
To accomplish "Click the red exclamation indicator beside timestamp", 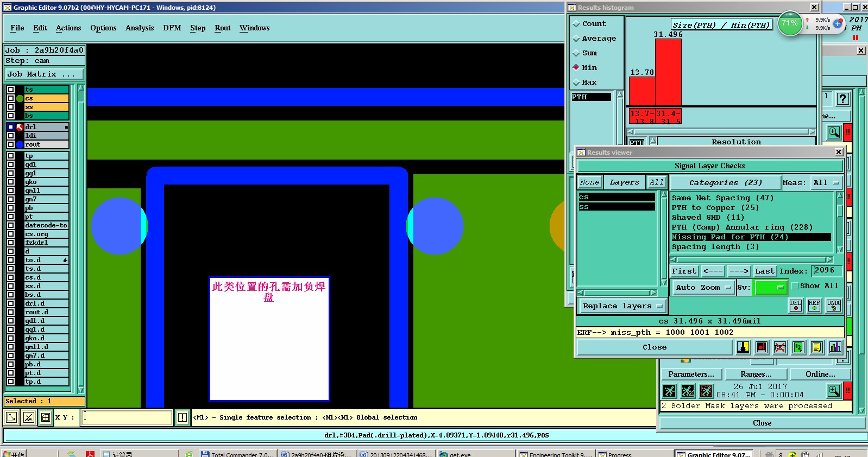I will pyautogui.click(x=848, y=390).
